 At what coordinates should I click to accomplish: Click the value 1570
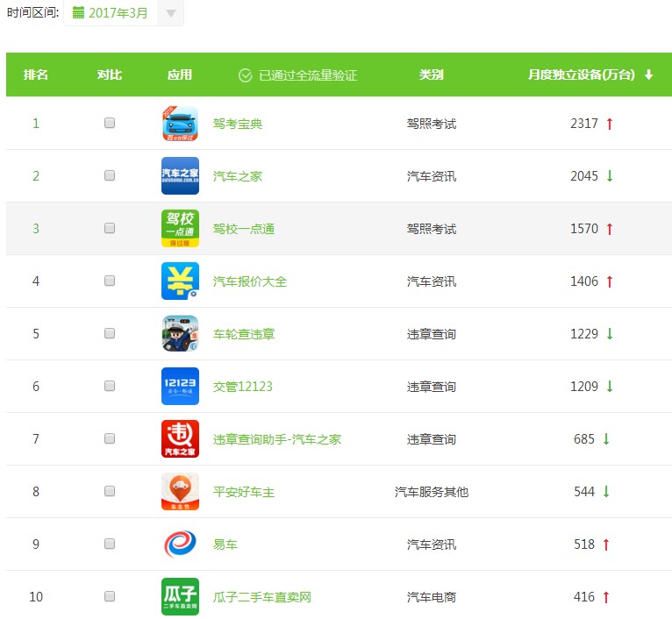[x=583, y=228]
